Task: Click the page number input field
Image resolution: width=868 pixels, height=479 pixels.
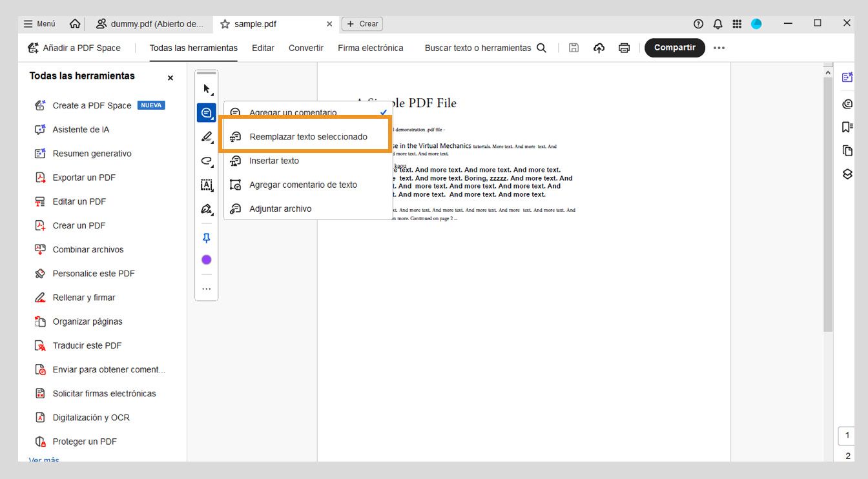Action: click(847, 436)
